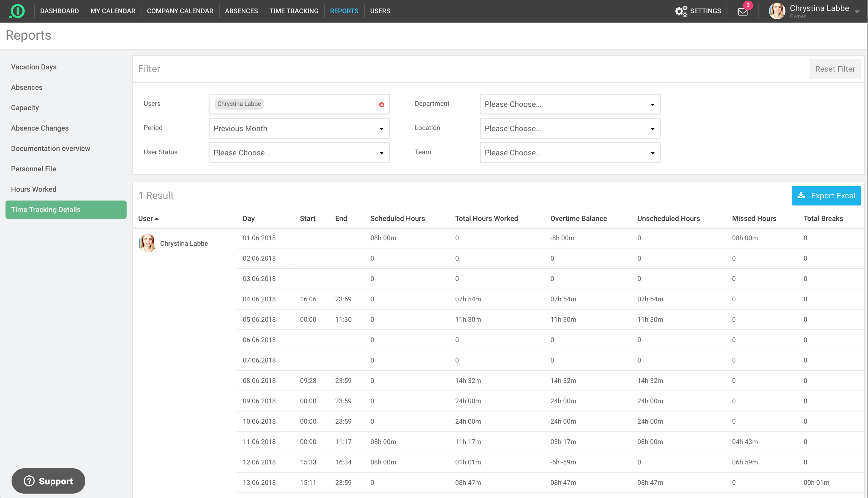Open Support help widget
This screenshot has height=498, width=868.
click(x=48, y=481)
